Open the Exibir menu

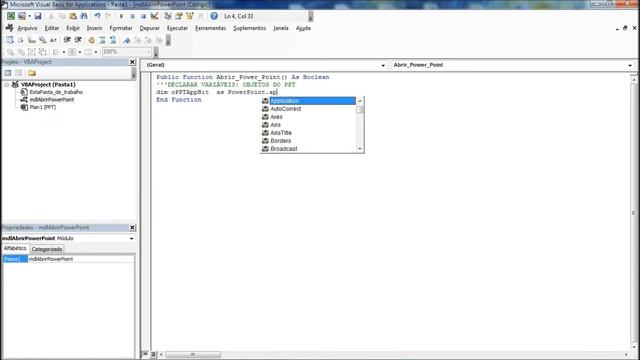click(73, 28)
